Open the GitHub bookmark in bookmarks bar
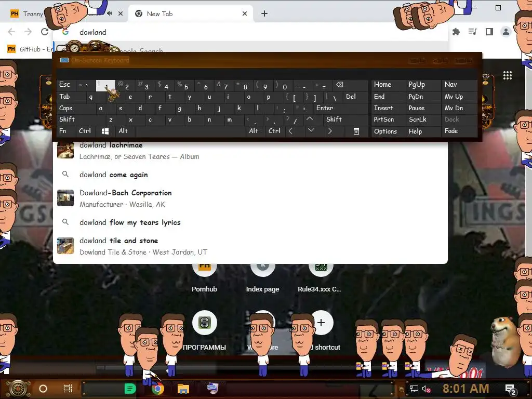532x399 pixels. click(x=31, y=49)
